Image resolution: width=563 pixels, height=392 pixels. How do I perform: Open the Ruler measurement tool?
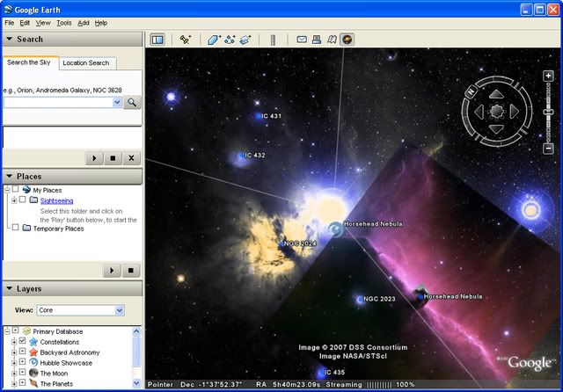[273, 40]
